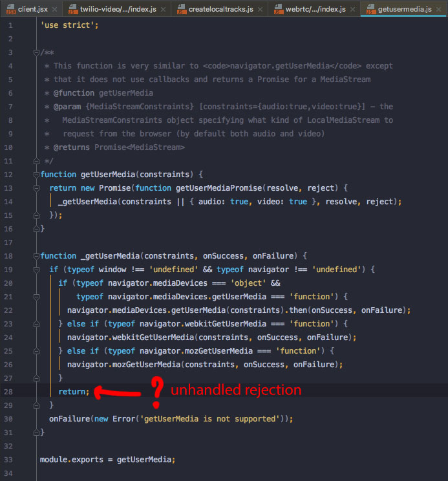Open the twilio-video/.../index.js tab

click(x=118, y=9)
